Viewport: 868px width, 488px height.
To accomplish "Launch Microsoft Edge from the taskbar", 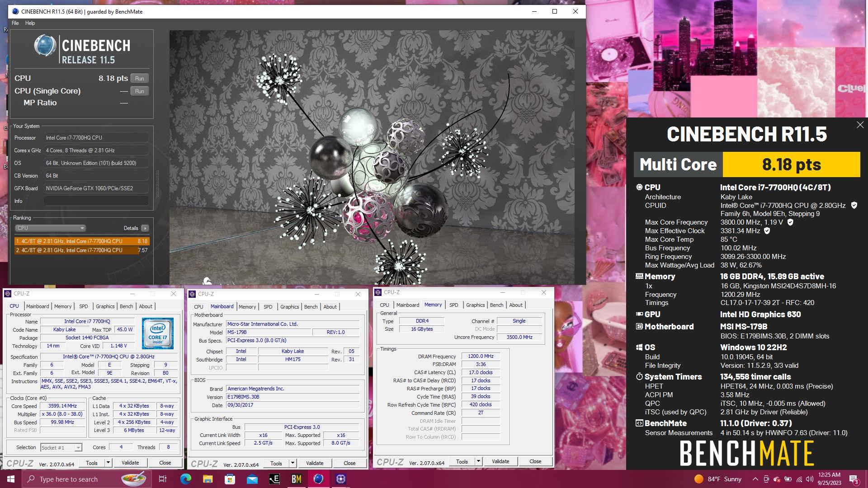I will pos(185,479).
